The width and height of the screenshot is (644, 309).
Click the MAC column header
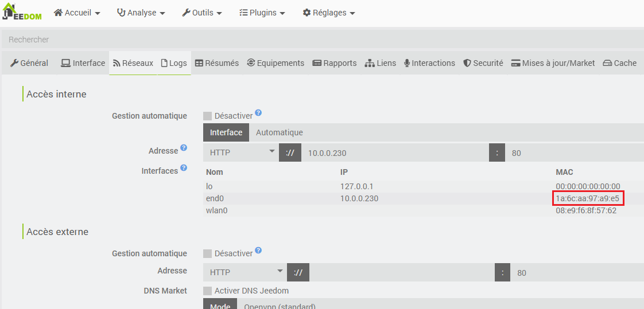[x=564, y=172]
